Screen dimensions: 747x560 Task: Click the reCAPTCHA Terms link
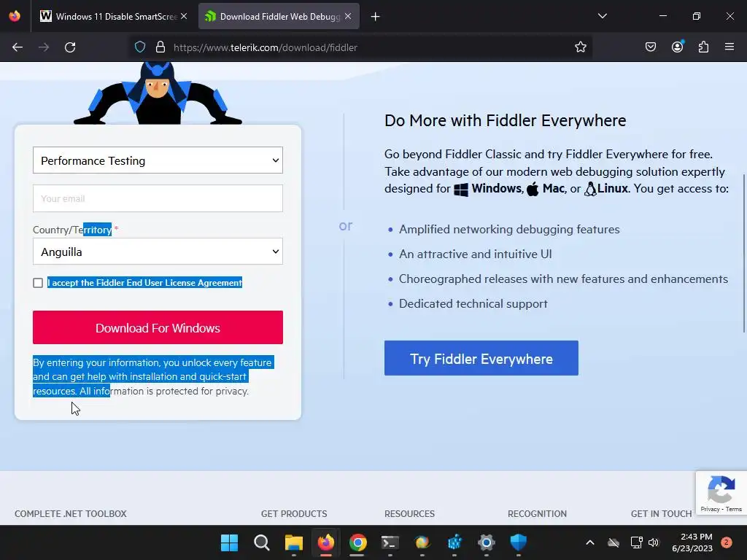tap(734, 509)
